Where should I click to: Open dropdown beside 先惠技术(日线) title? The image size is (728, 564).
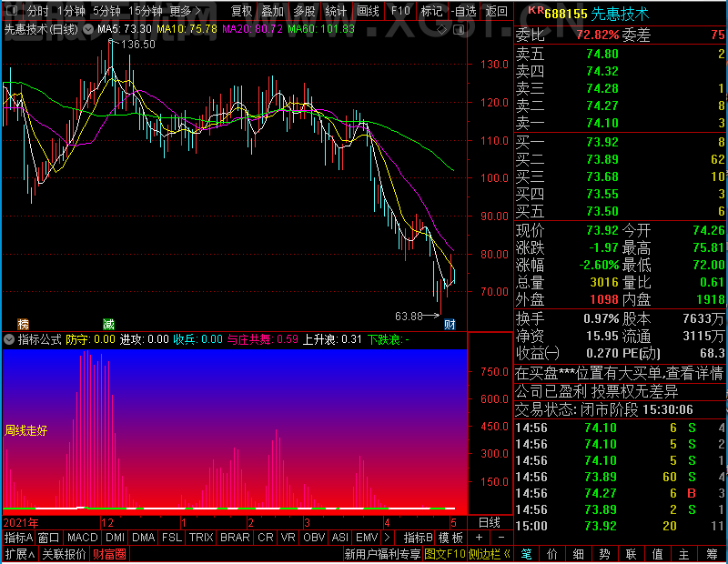click(87, 30)
